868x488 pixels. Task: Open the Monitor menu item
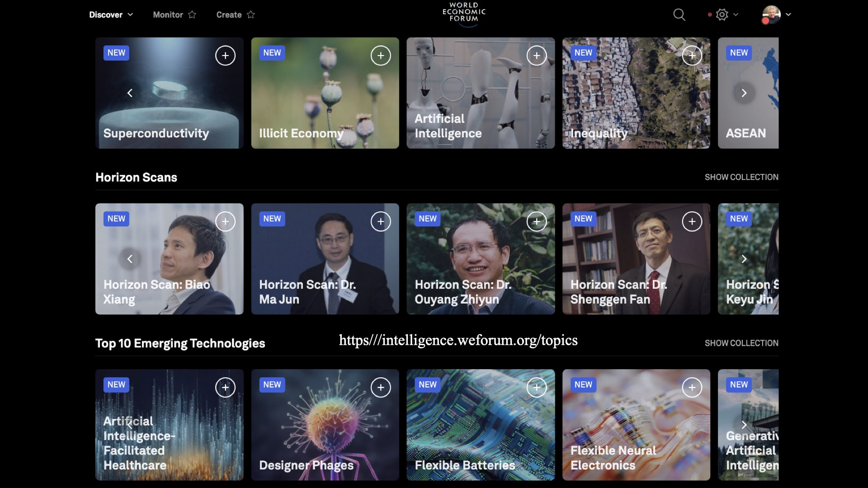pyautogui.click(x=168, y=14)
